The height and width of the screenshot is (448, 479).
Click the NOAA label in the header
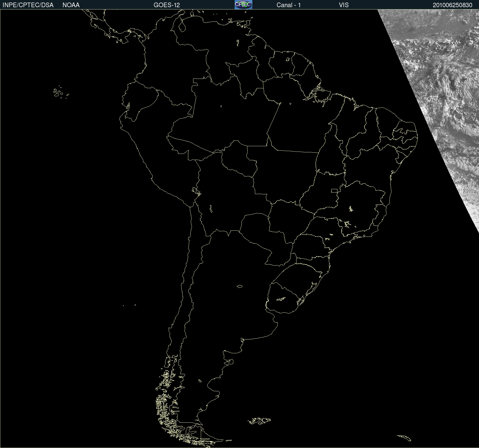[71, 5]
